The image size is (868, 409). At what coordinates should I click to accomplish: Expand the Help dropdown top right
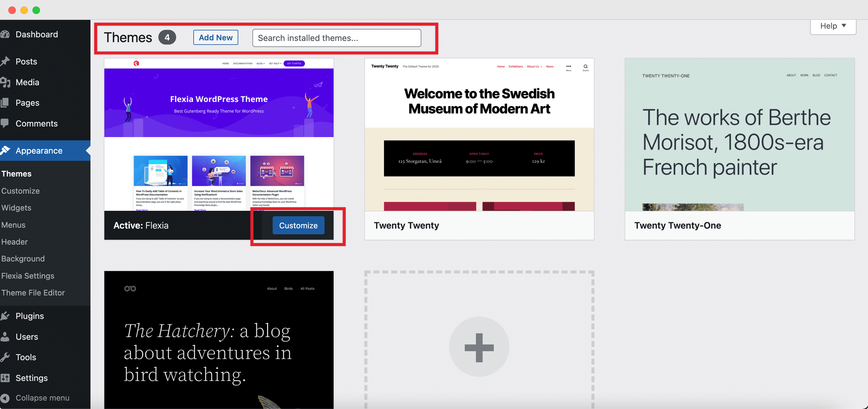click(x=833, y=26)
